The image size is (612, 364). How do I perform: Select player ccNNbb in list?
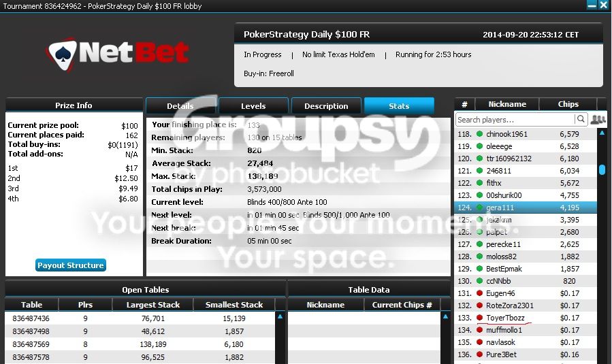tap(526, 281)
